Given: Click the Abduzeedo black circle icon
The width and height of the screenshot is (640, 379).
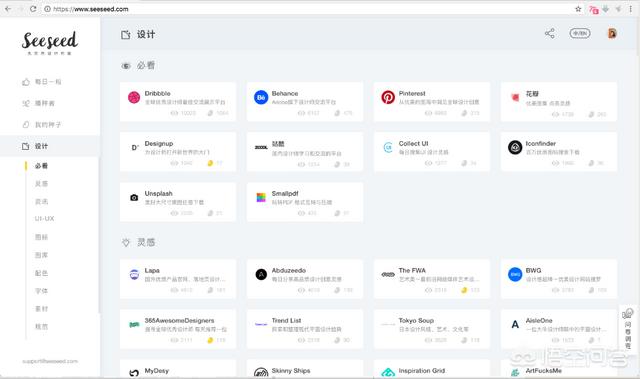Looking at the screenshot, I should click(x=261, y=275).
